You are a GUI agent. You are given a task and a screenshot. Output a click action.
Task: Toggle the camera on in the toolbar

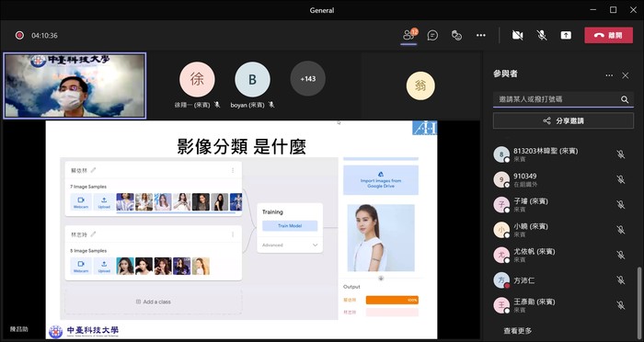pos(517,35)
